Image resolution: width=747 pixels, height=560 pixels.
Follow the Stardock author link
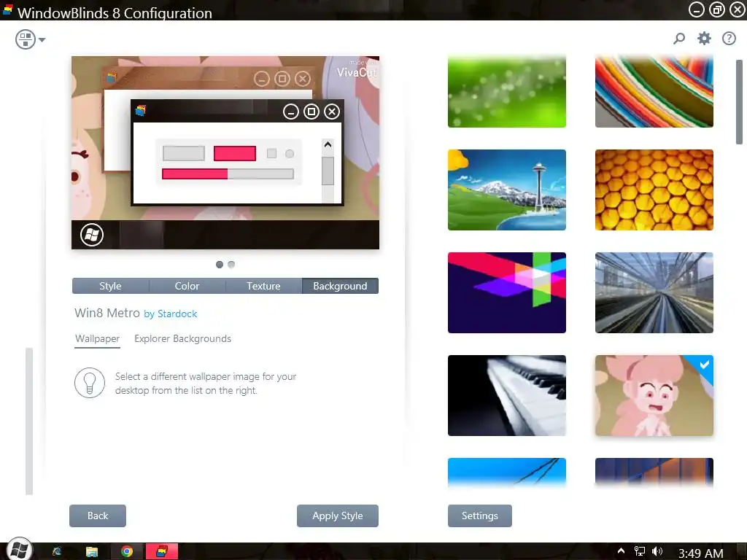tap(177, 314)
